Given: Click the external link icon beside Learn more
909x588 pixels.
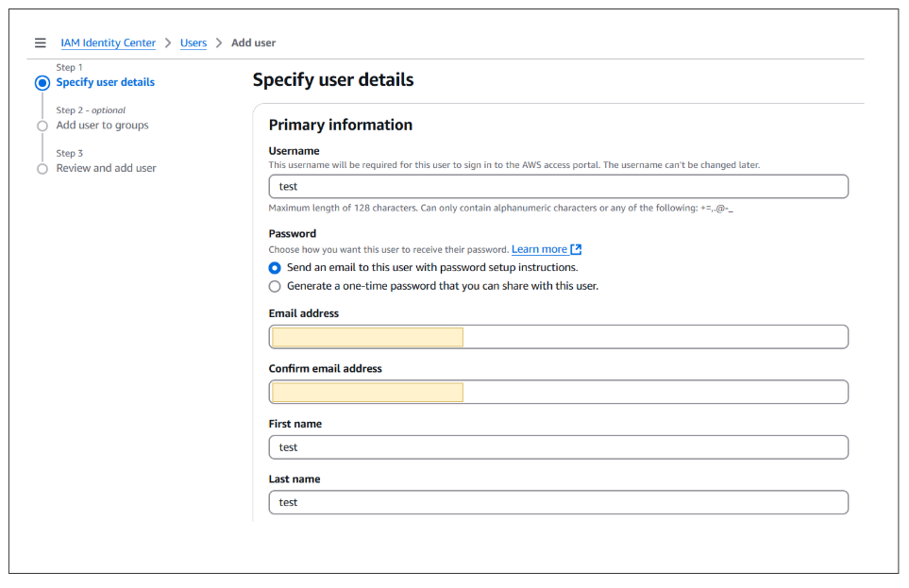Looking at the screenshot, I should click(576, 250).
